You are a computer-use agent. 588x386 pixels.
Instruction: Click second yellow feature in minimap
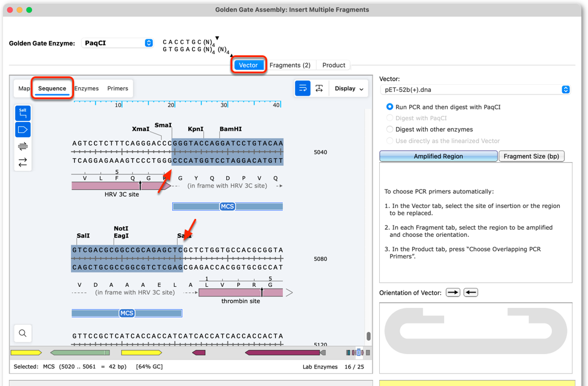[141, 353]
